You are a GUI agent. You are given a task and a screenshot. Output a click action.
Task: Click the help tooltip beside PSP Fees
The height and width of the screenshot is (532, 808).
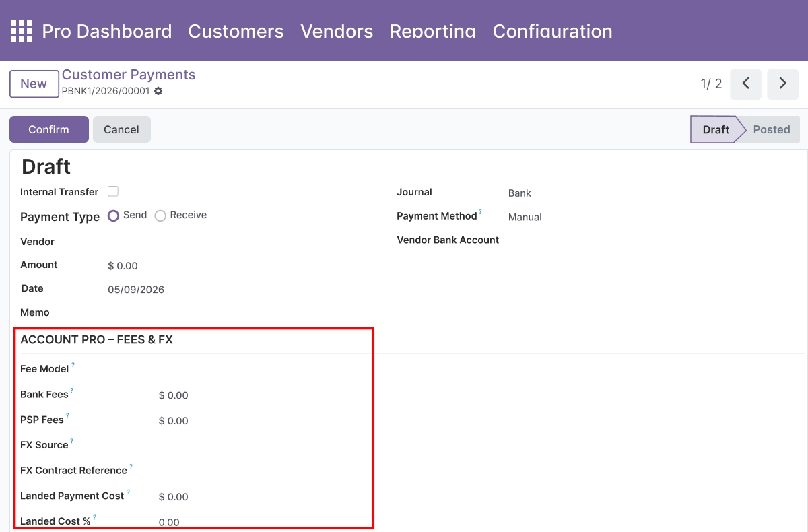click(x=67, y=416)
